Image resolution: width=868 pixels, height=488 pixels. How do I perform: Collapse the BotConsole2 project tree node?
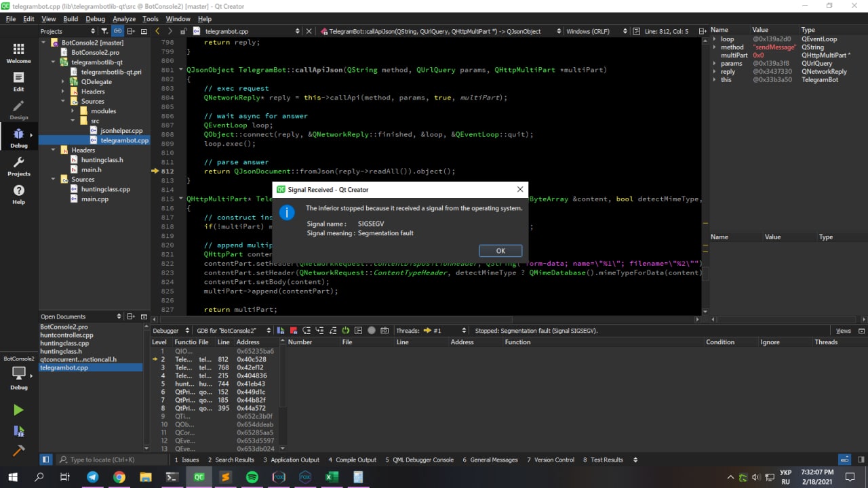coord(45,42)
